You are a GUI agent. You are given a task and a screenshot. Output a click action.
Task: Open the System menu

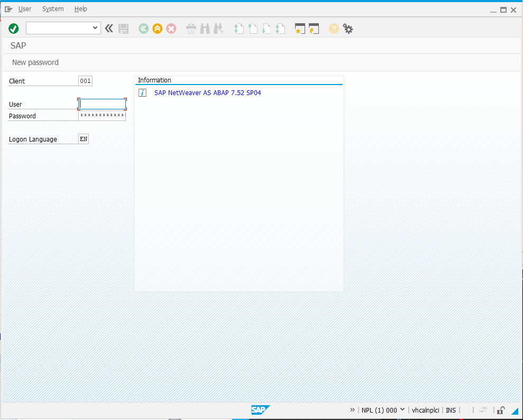tap(53, 9)
